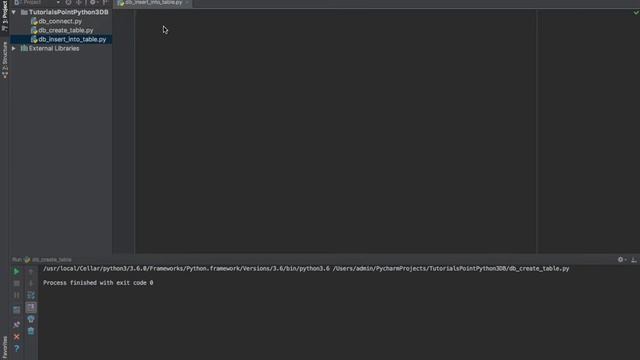Screen dimensions: 640x360
Task: Close the db_insert_into_table.py editor tab
Action: (187, 2)
